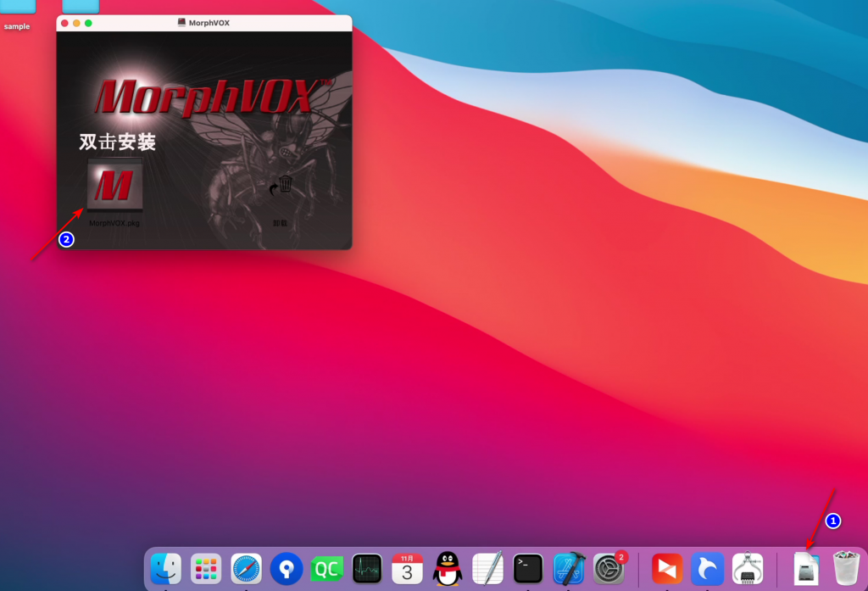The image size is (868, 591).
Task: Click the MorphVOX.pkg file name label
Action: [114, 223]
